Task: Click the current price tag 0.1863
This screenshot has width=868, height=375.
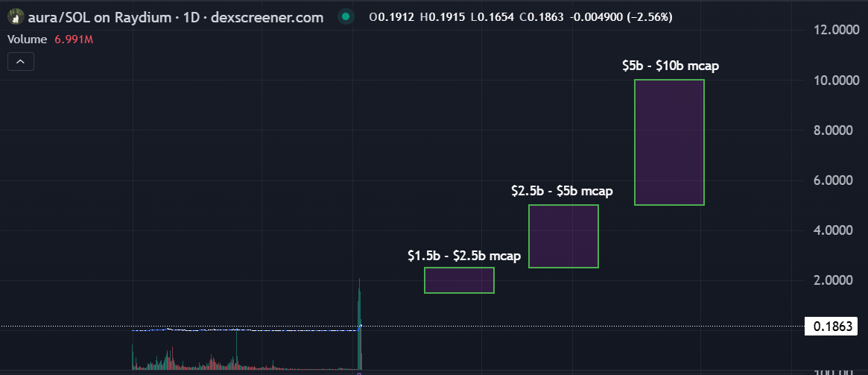Action: click(832, 327)
